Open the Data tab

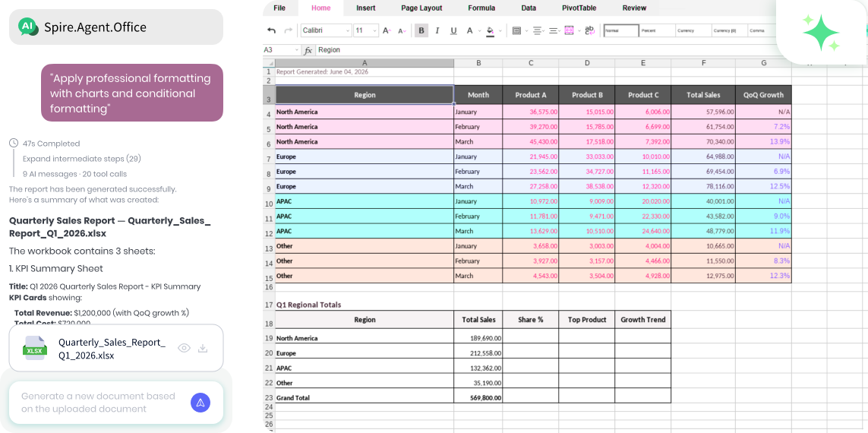[528, 8]
